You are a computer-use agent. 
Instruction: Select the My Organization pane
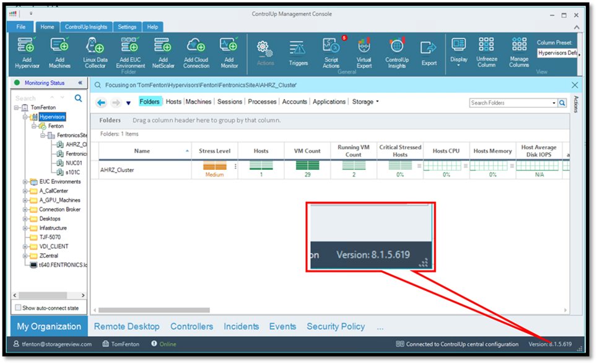tap(49, 327)
